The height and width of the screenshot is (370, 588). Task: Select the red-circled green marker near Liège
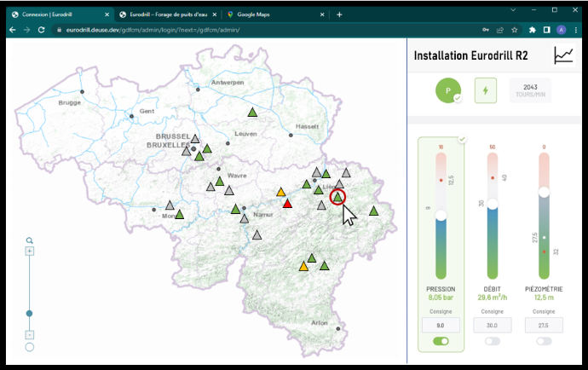[x=337, y=197]
